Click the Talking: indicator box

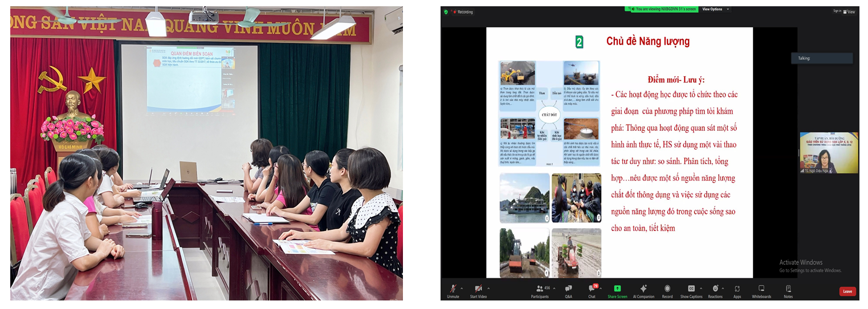(x=822, y=58)
